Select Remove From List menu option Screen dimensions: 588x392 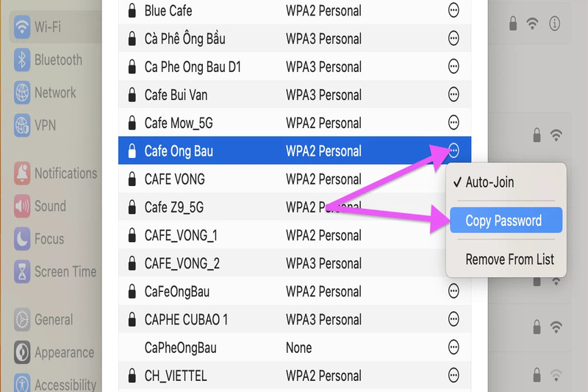510,260
